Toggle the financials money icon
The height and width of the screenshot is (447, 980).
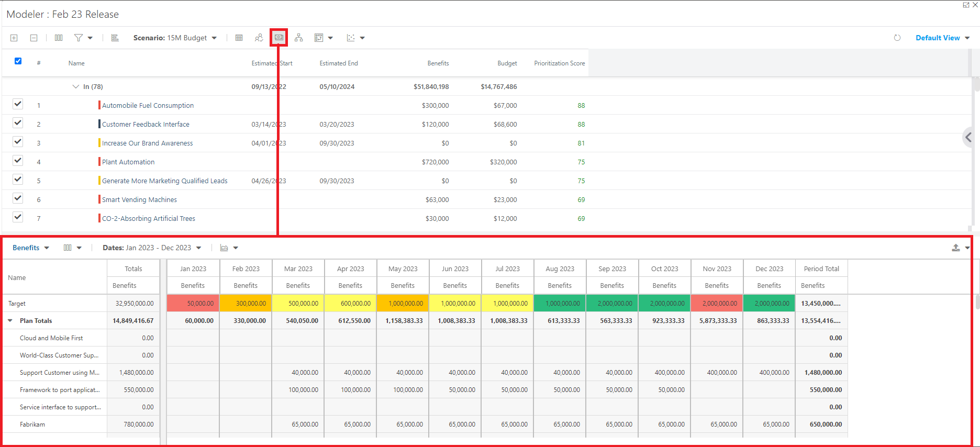pyautogui.click(x=279, y=38)
